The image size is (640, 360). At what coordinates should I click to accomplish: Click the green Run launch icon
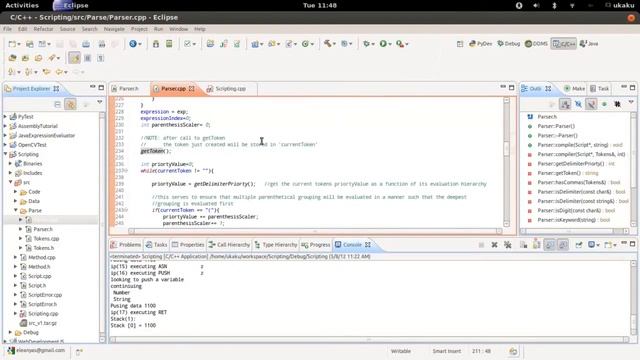point(383,44)
